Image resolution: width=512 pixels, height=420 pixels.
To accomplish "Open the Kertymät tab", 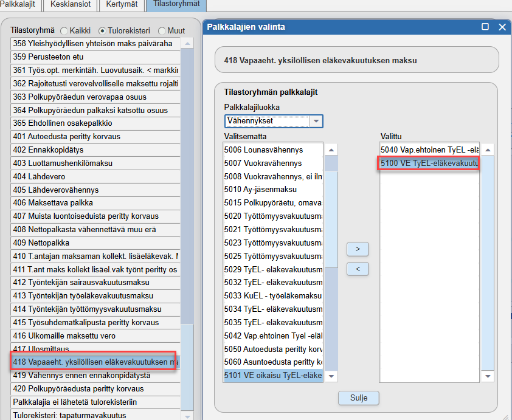I will 122,5.
